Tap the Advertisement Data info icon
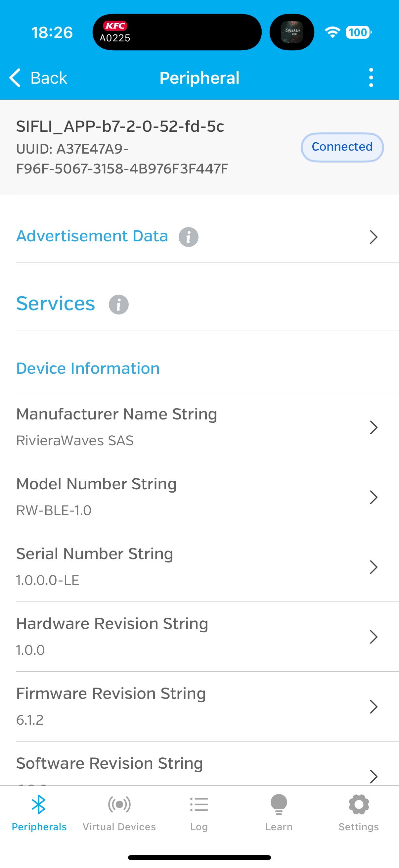The height and width of the screenshot is (868, 399). (x=188, y=237)
